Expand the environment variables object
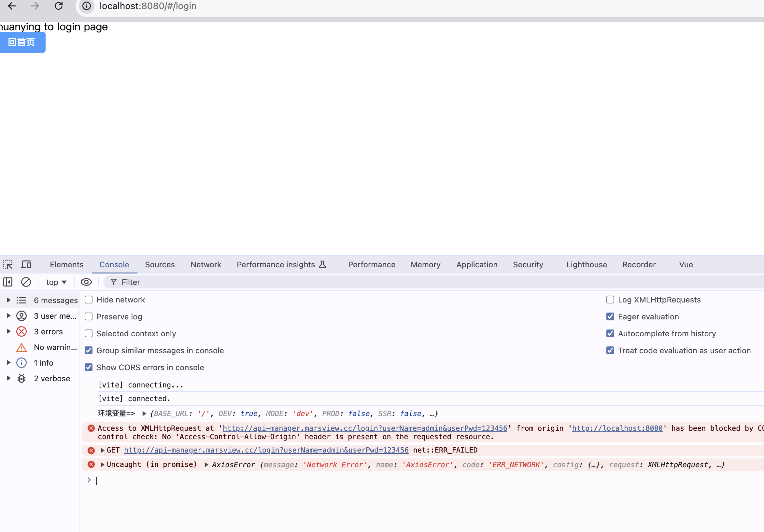 click(x=144, y=414)
